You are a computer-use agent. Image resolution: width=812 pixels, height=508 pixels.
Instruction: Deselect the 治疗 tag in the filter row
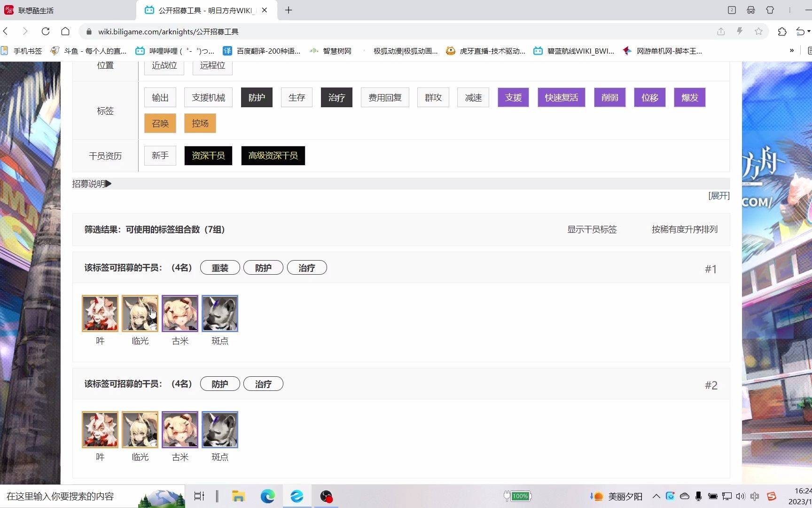(x=336, y=97)
